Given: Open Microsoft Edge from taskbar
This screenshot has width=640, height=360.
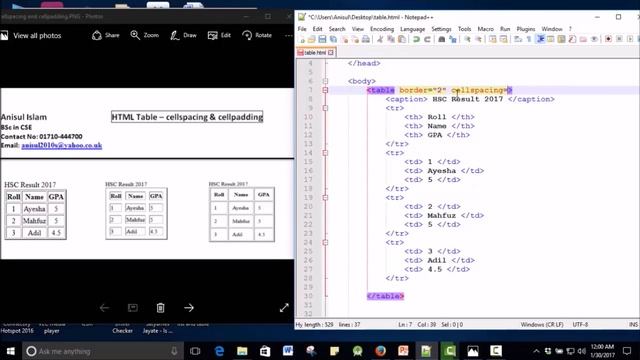Looking at the screenshot, I should pyautogui.click(x=219, y=351).
